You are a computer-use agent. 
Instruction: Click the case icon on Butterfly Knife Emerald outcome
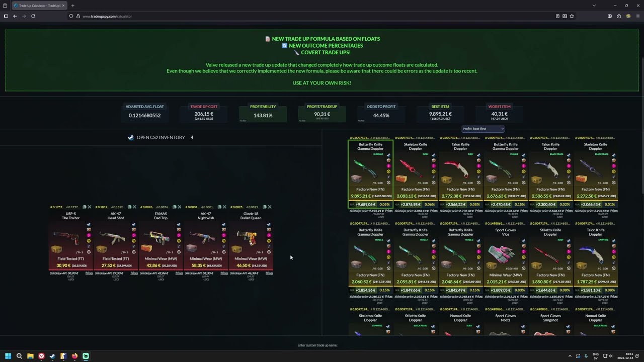pyautogui.click(x=357, y=179)
